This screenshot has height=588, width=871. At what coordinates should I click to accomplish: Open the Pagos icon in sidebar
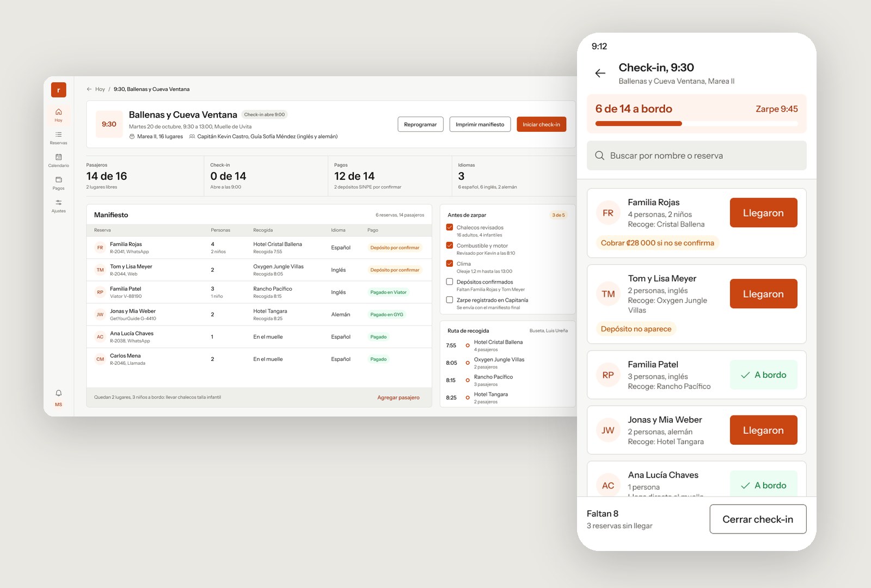coord(58,180)
